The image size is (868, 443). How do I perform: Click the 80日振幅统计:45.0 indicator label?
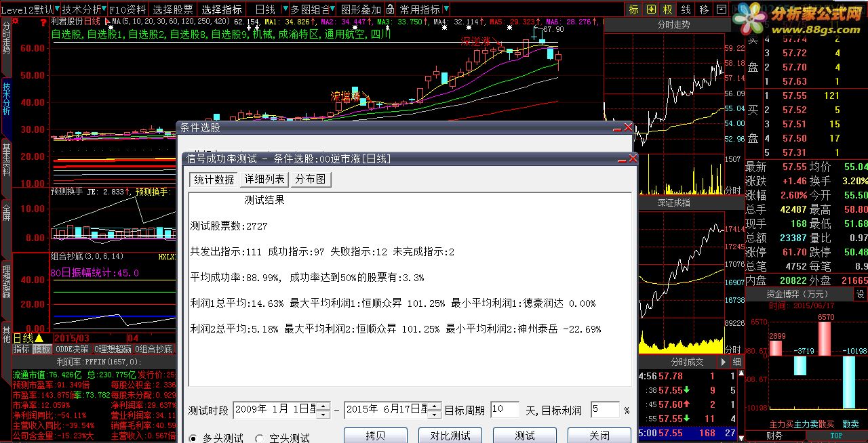[95, 273]
